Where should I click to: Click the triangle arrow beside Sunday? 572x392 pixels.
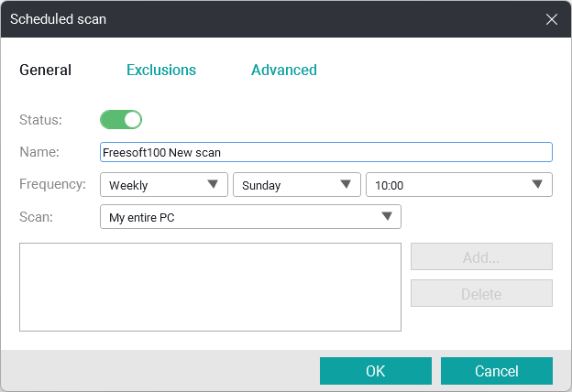[346, 184]
